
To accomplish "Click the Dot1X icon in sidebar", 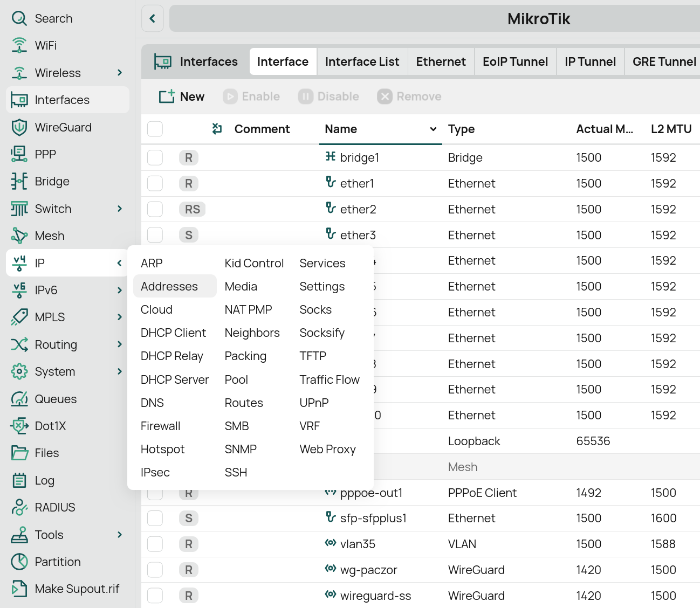I will 19,426.
